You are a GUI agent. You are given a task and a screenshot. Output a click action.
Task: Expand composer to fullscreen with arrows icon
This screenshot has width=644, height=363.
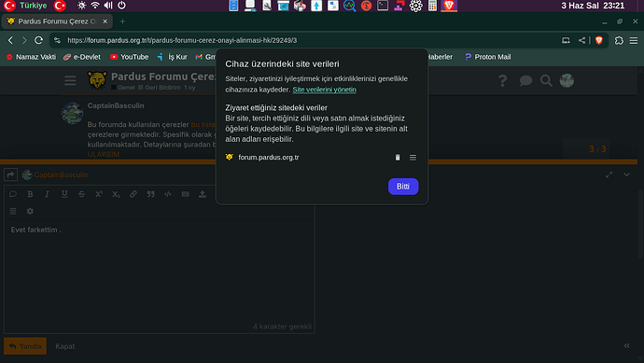click(x=609, y=175)
